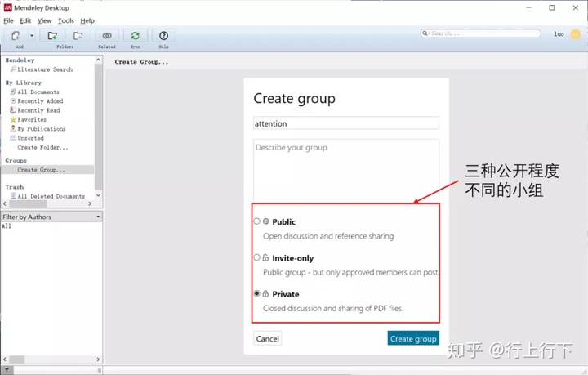Select the Public radio button
Image resolution: width=588 pixels, height=375 pixels.
tap(256, 221)
